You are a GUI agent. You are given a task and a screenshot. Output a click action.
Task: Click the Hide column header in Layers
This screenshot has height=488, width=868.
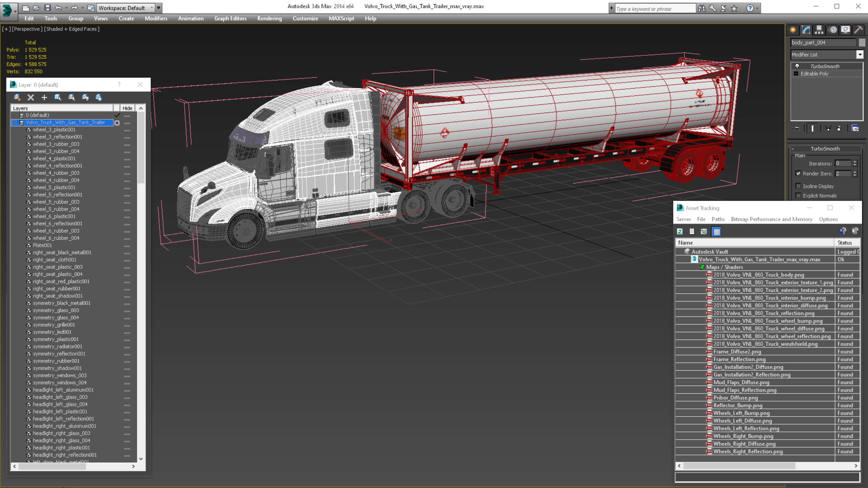127,108
